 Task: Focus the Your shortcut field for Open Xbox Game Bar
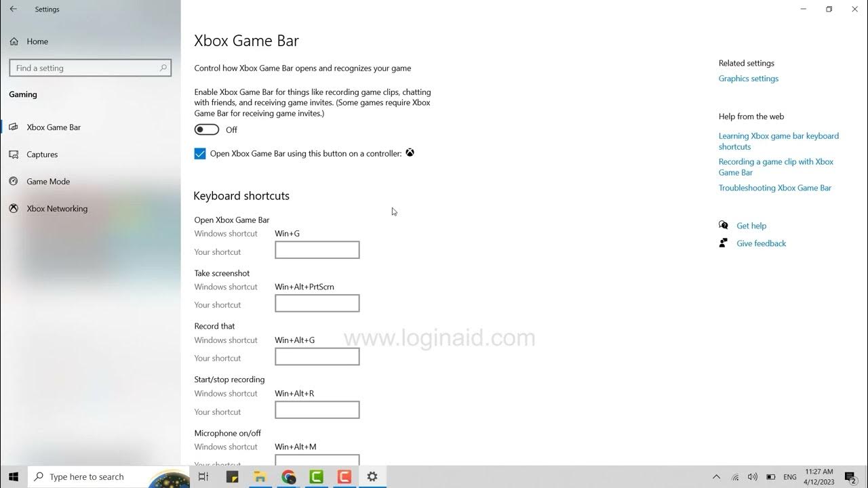[317, 250]
